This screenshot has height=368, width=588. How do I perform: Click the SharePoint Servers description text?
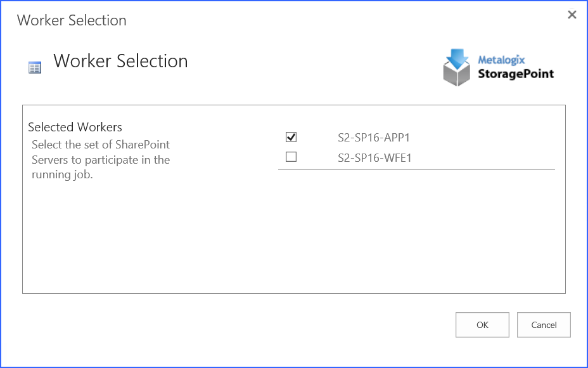tap(101, 152)
